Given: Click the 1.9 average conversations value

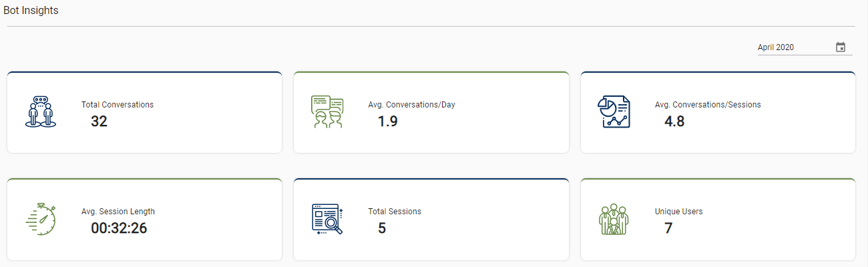Looking at the screenshot, I should coord(387,121).
